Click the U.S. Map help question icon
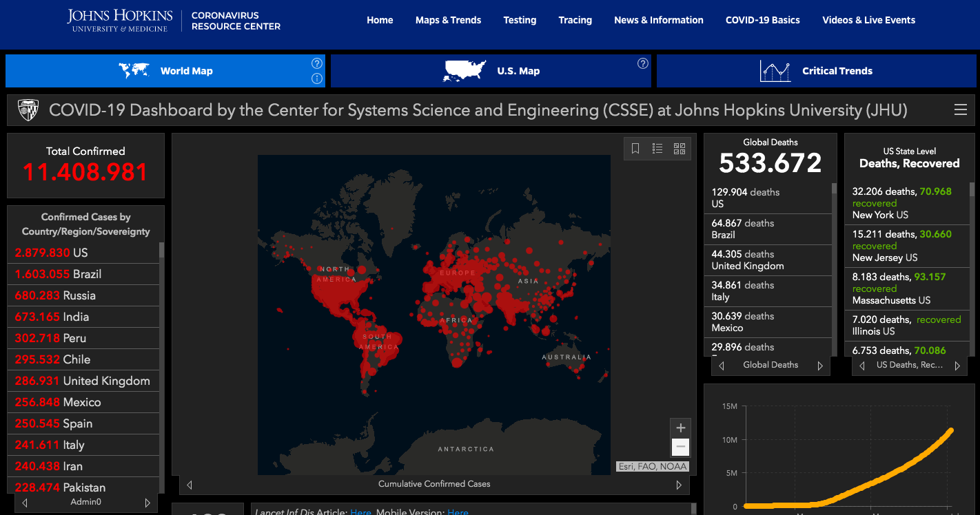Screen dimensions: 980x515 642,63
